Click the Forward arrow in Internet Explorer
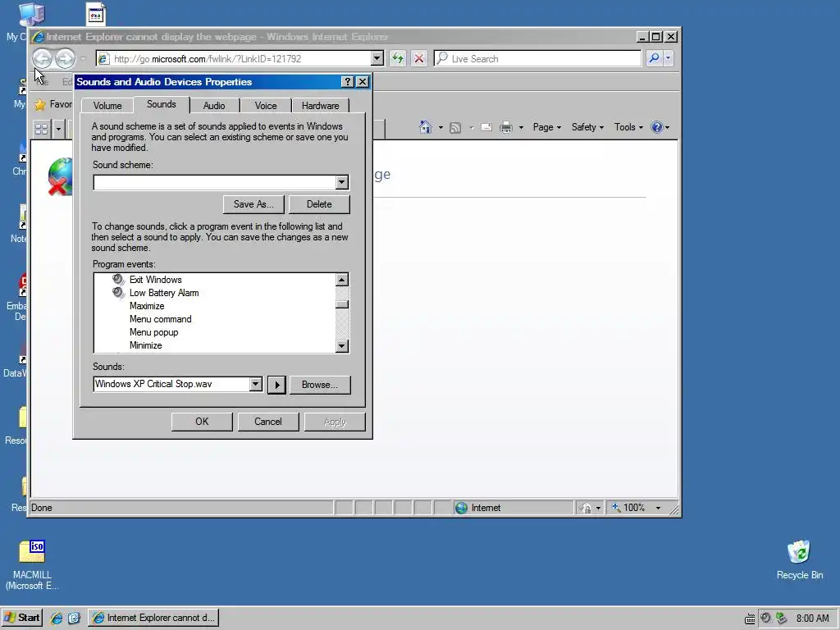The width and height of the screenshot is (840, 630). [x=66, y=58]
